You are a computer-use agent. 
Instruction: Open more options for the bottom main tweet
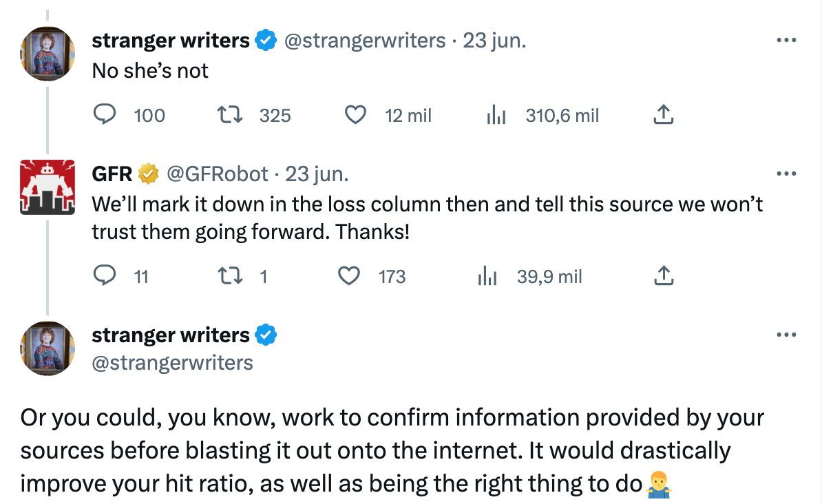pos(786,335)
